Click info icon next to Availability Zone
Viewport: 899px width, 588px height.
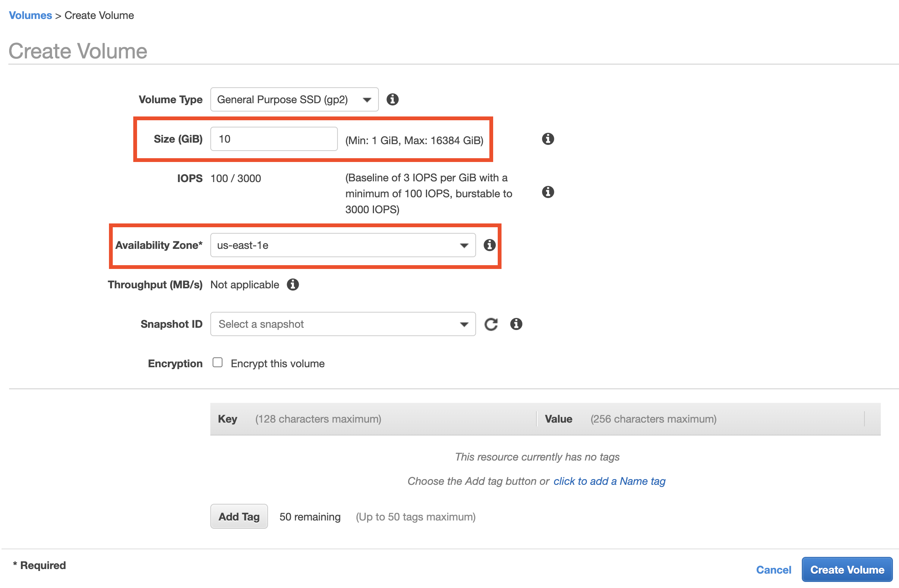[x=489, y=245]
